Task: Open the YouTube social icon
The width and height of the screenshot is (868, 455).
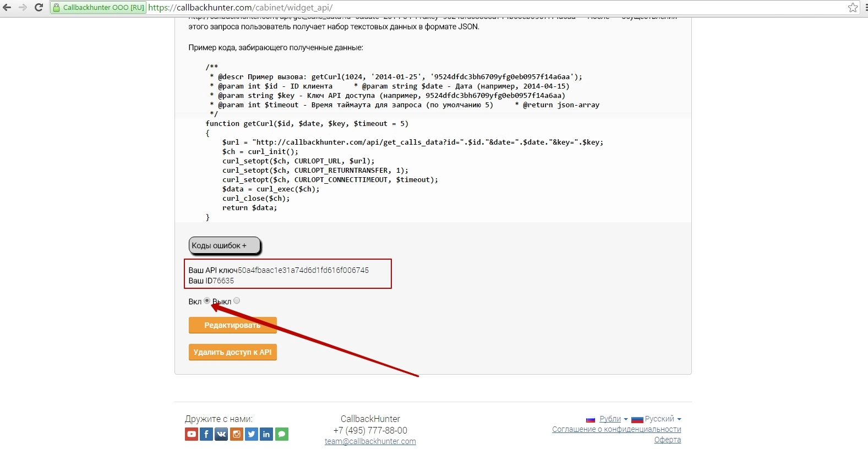Action: tap(192, 434)
